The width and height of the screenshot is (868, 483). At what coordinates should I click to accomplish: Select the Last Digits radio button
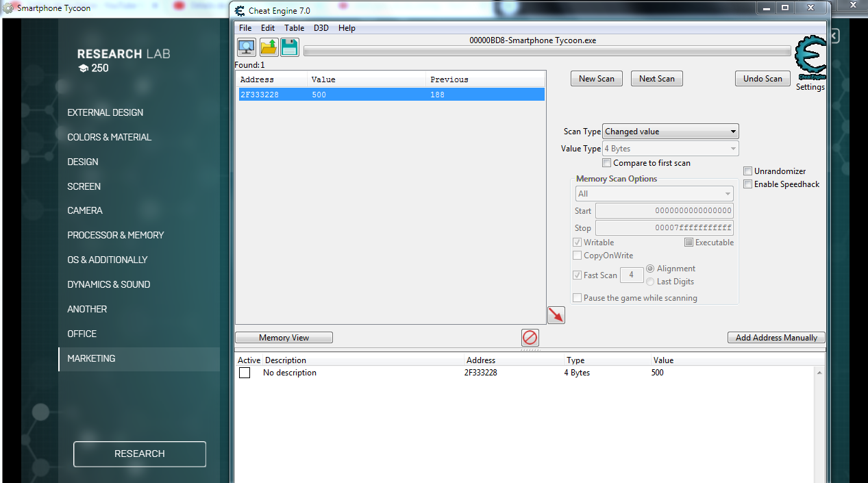(x=651, y=282)
